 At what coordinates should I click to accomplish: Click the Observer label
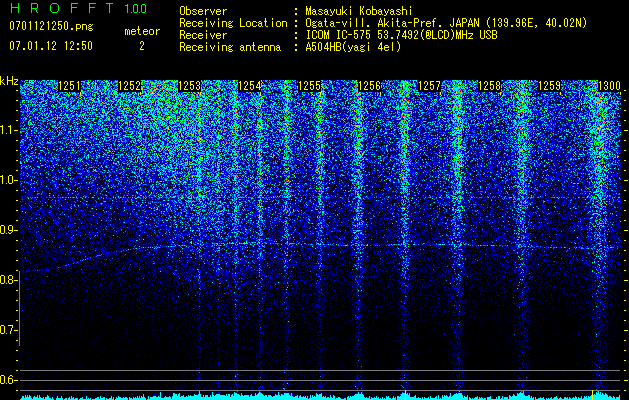pos(203,11)
